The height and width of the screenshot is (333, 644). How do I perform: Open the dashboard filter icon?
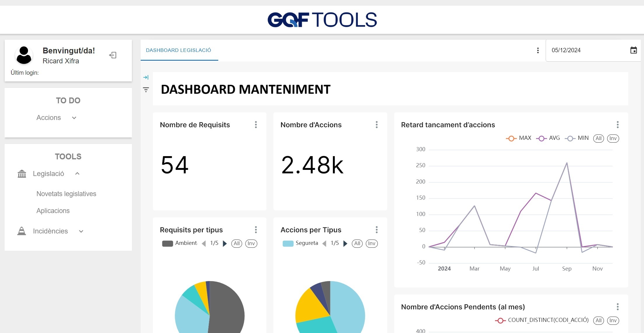point(146,90)
